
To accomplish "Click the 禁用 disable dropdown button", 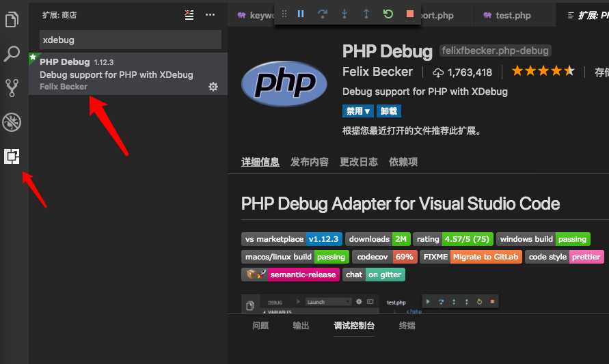I will (357, 111).
